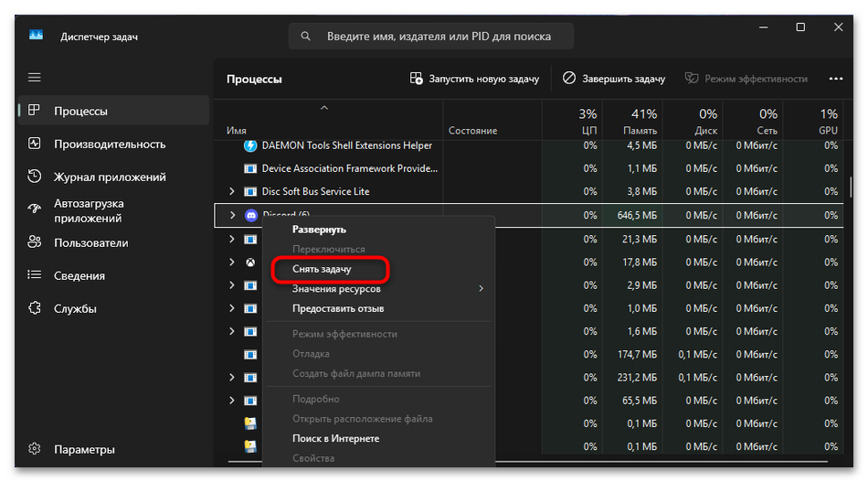
Task: Expand the process row with 1,6 МБ memory
Action: tap(232, 331)
